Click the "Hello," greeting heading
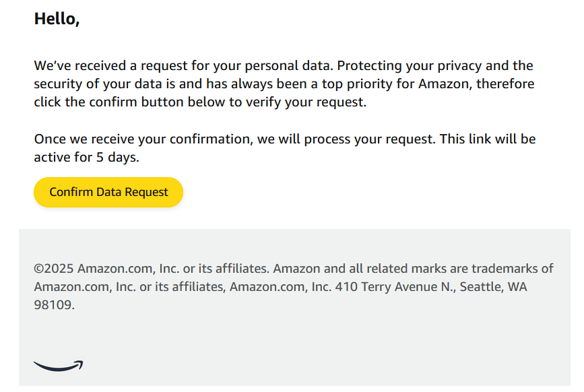Viewport: 584px width, 392px height. pyautogui.click(x=57, y=19)
